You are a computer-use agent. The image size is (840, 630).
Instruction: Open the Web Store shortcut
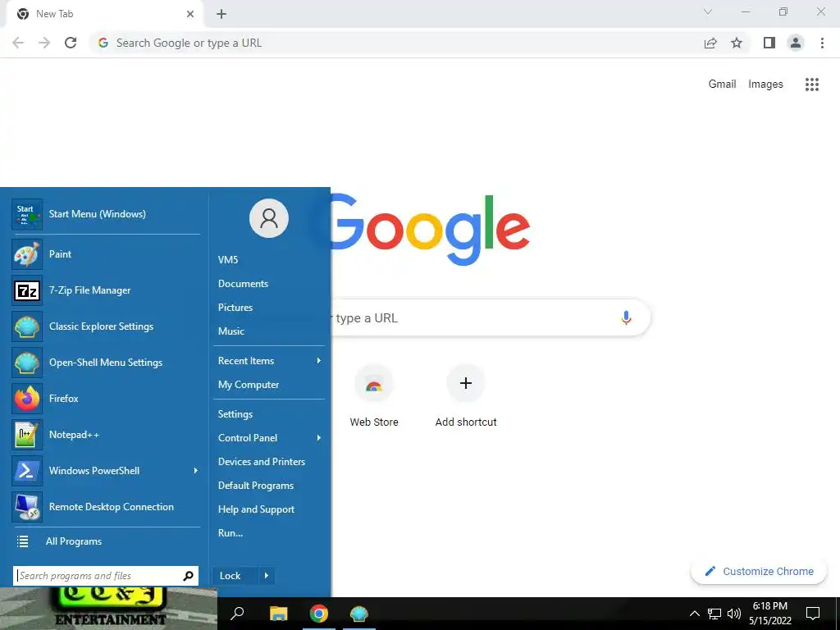pos(374,395)
